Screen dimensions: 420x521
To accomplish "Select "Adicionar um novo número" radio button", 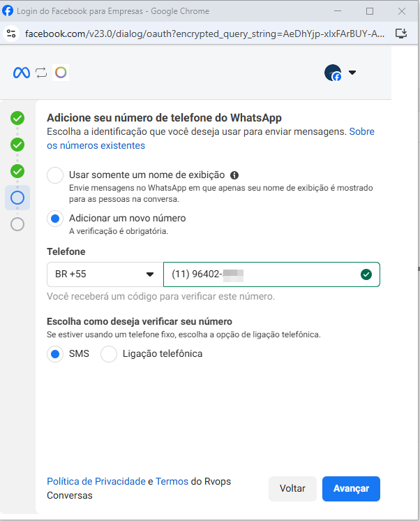I will 55,219.
